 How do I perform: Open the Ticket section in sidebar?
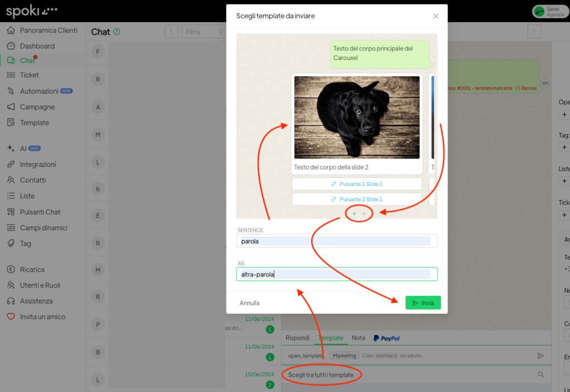click(29, 75)
